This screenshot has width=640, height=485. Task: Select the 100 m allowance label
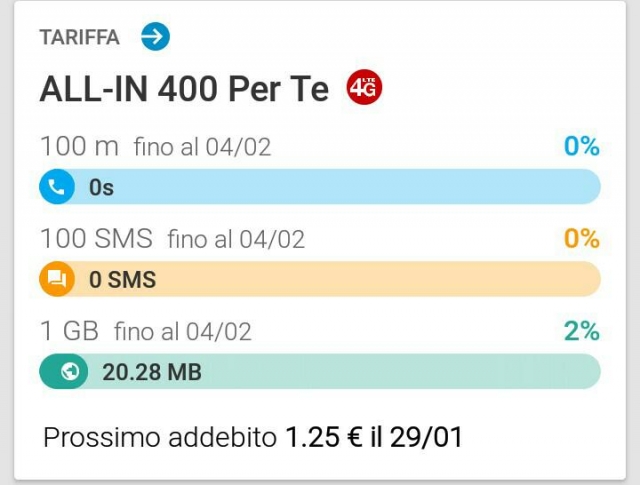(80, 146)
